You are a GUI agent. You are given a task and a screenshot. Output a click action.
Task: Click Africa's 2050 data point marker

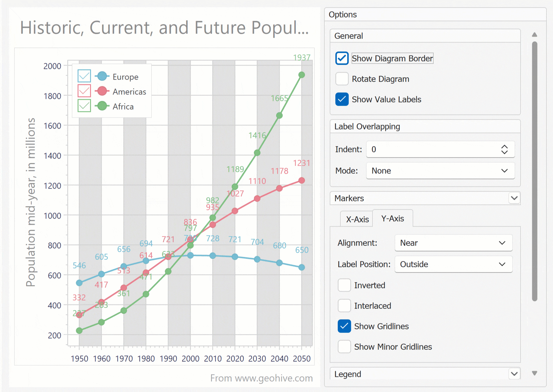[301, 75]
